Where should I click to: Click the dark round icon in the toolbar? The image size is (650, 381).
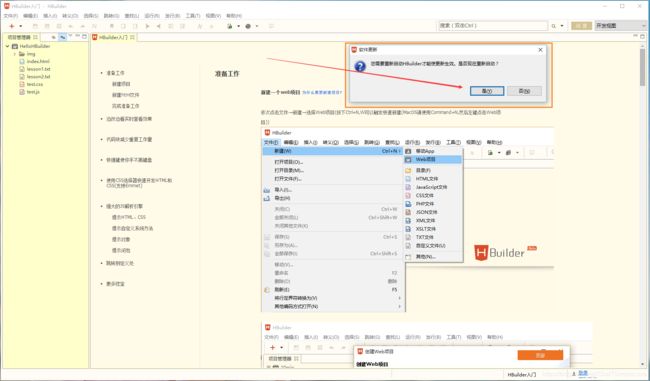[248, 26]
